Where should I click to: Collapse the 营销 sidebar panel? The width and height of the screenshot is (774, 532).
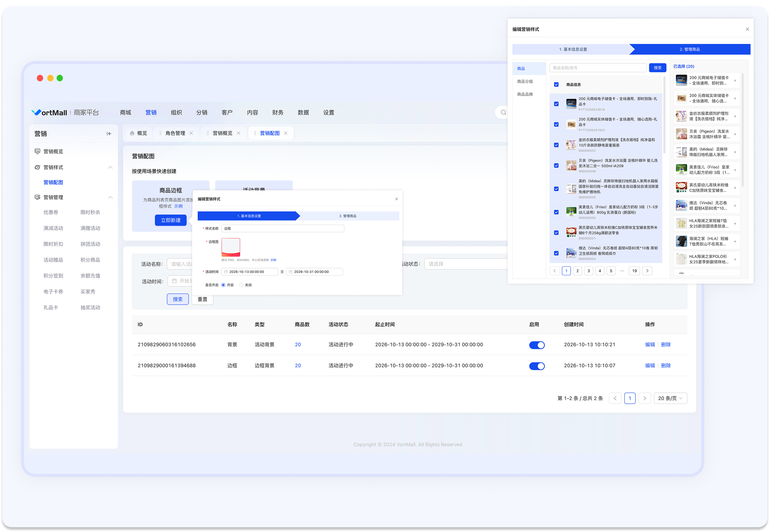point(109,134)
